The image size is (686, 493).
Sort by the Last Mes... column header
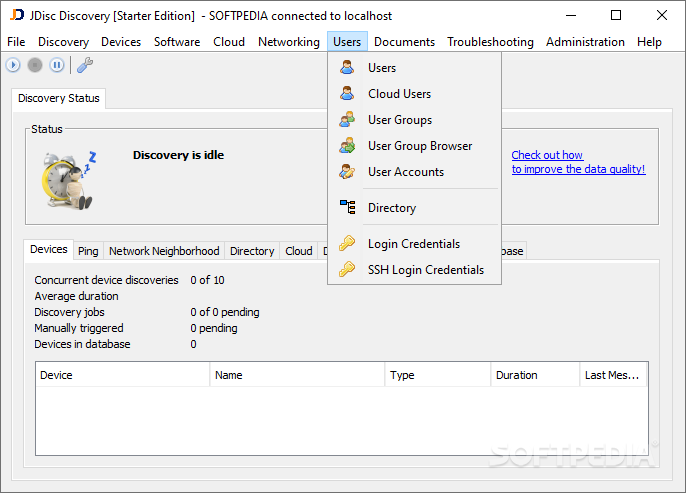click(x=613, y=375)
